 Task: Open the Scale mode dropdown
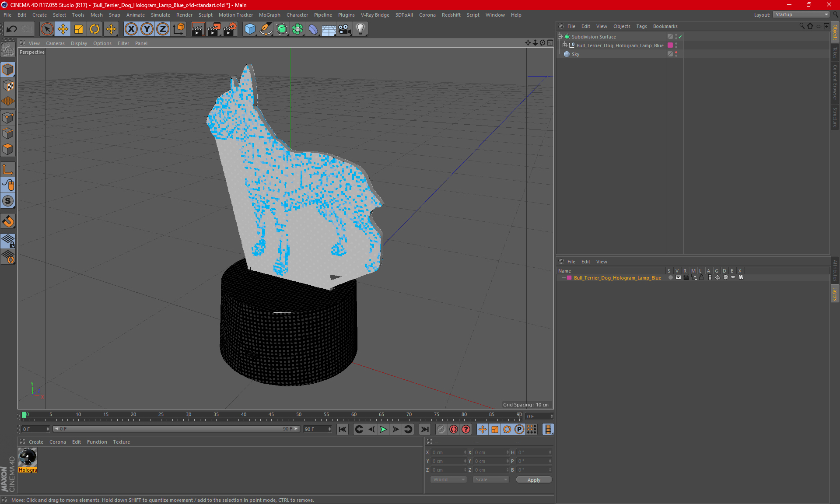(491, 479)
